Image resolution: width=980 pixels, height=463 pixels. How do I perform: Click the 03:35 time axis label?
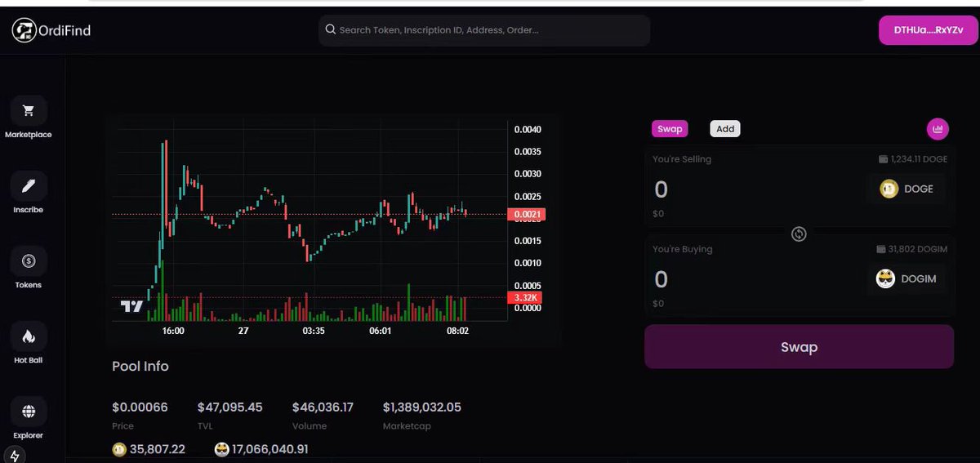pyautogui.click(x=314, y=331)
